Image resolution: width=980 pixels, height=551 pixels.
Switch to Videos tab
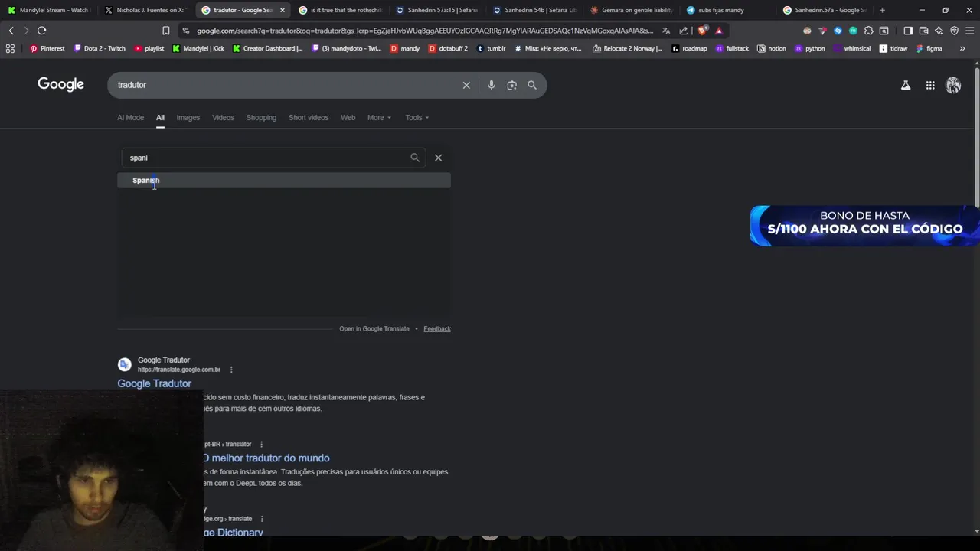click(x=223, y=118)
